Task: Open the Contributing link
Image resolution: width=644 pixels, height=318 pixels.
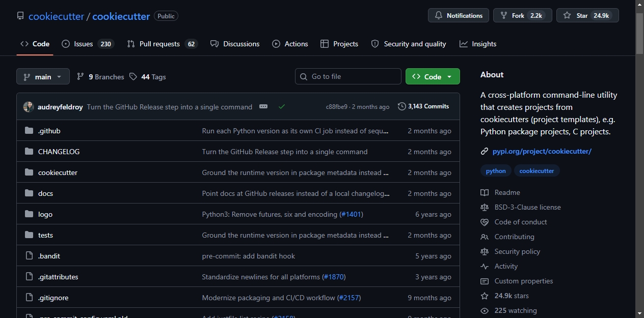Action: coord(507,237)
